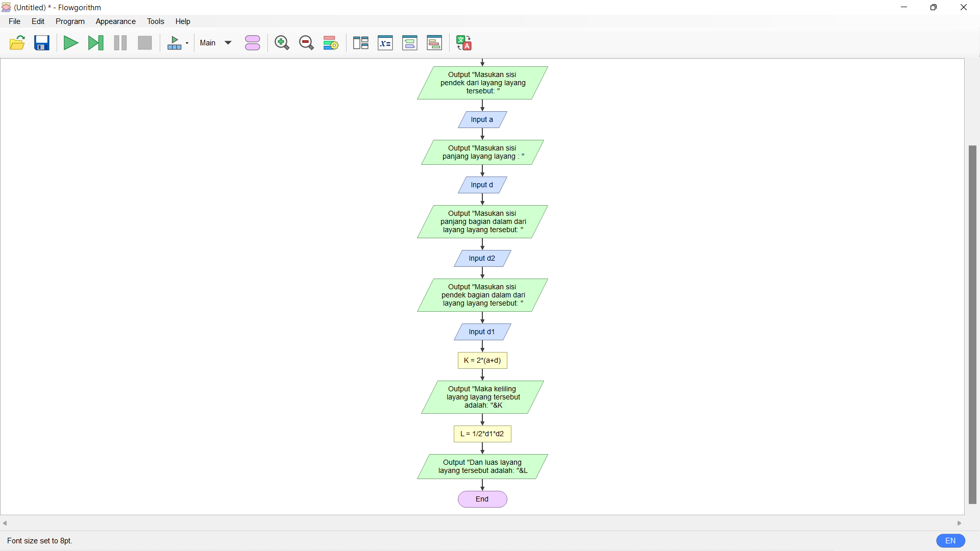Select the 'Maka keliling layang layang' output shape
The width and height of the screenshot is (980, 551).
tap(482, 397)
